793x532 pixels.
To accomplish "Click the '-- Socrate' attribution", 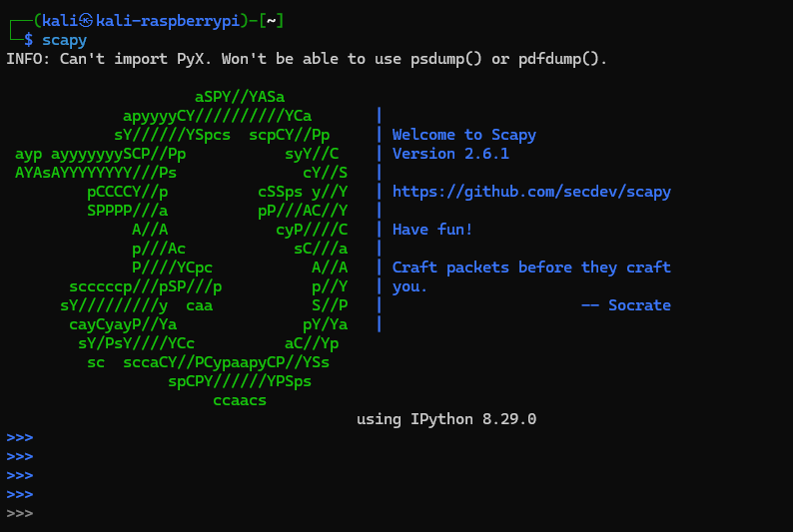I will 626,305.
